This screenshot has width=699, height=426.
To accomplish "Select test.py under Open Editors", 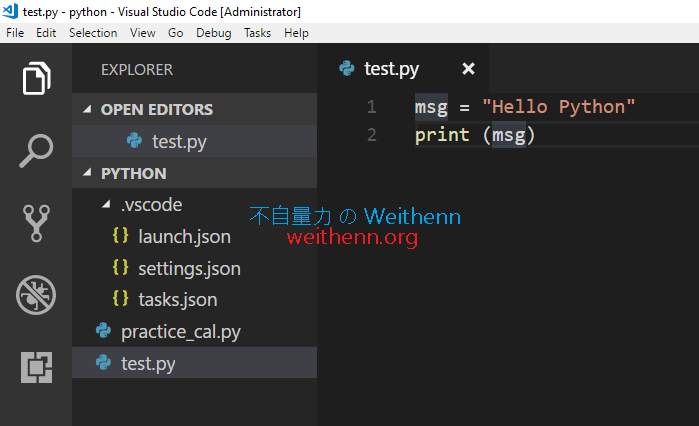I will (x=179, y=141).
